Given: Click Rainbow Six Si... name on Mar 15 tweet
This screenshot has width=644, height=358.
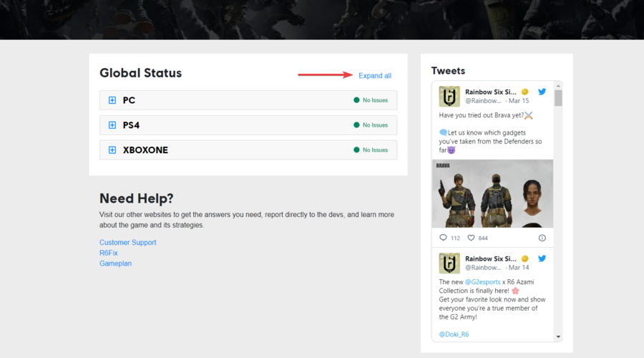Looking at the screenshot, I should 490,92.
